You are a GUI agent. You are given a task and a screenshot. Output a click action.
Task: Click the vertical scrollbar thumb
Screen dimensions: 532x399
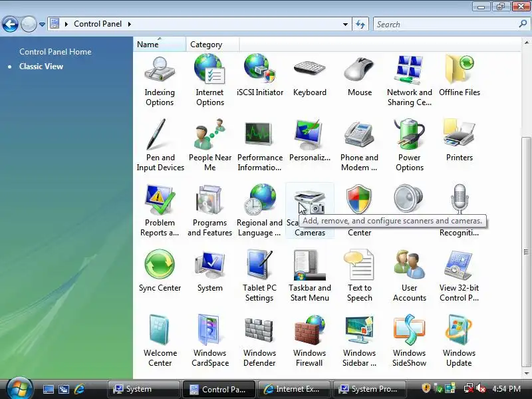[526, 251]
